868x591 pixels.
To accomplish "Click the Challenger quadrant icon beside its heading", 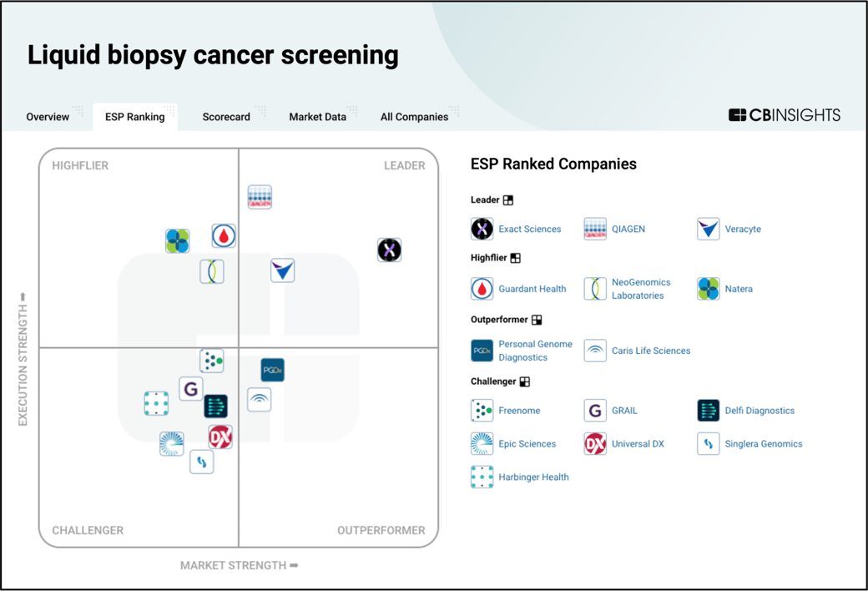I will 525,381.
